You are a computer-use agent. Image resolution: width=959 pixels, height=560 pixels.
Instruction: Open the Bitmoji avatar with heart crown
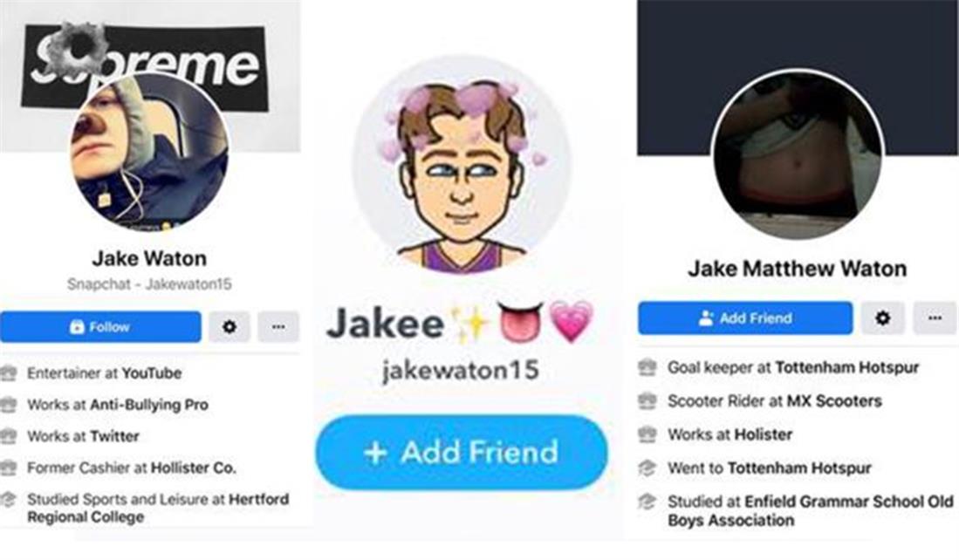tap(462, 165)
